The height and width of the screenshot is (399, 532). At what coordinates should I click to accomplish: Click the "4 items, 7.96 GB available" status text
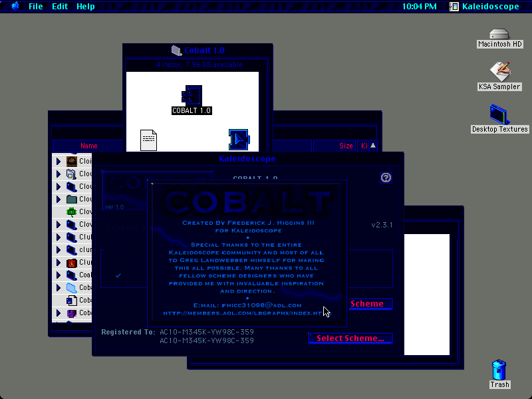[199, 65]
